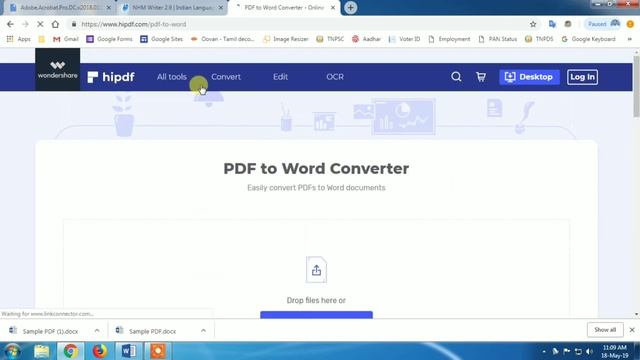Viewport: 640px width, 360px height.
Task: Open the TNPSC bookmark
Action: click(330, 39)
